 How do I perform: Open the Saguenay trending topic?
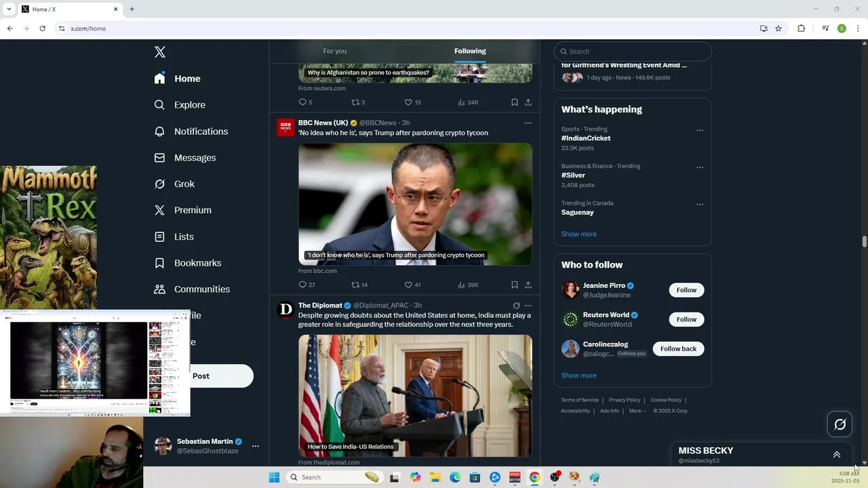[x=577, y=212]
